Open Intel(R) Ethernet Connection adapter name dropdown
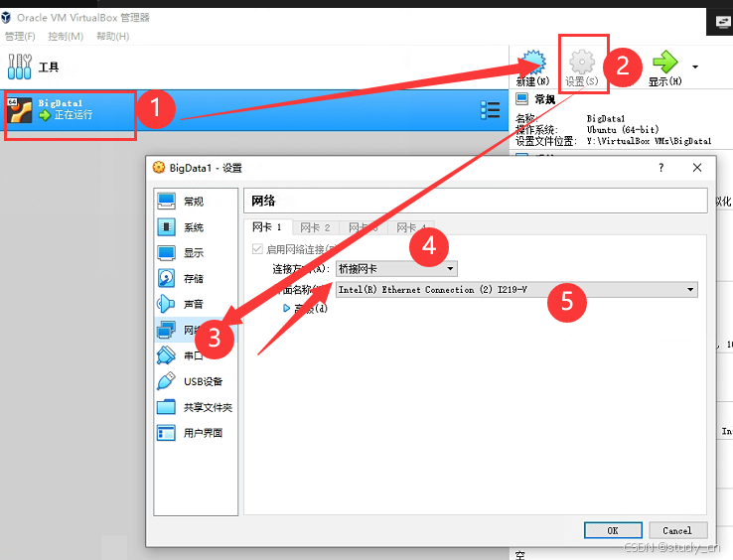 click(516, 289)
